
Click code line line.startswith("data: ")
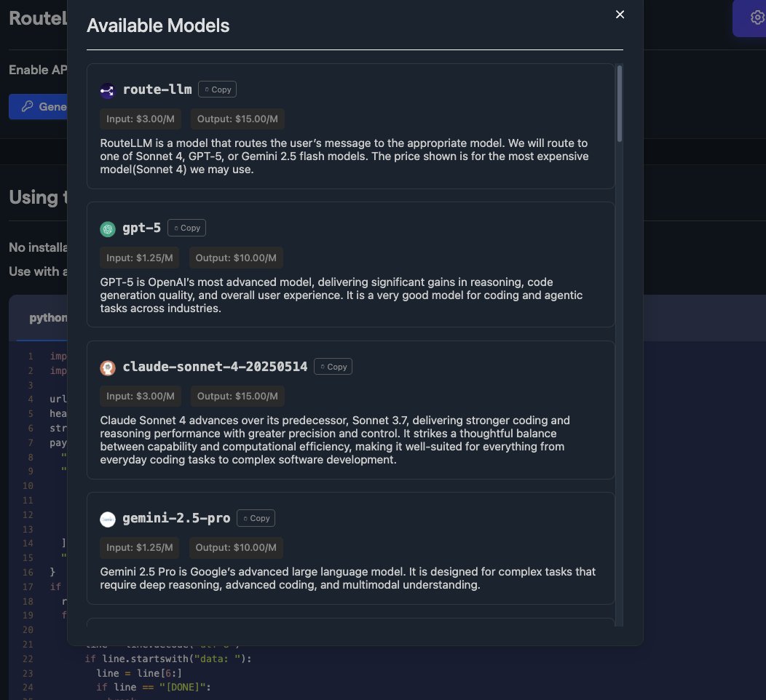(x=168, y=659)
